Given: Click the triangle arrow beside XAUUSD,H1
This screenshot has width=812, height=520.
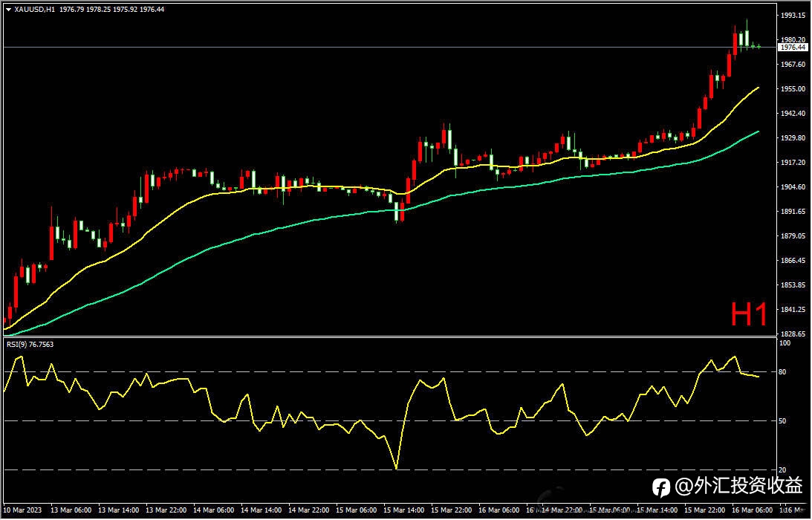Looking at the screenshot, I should [x=8, y=10].
